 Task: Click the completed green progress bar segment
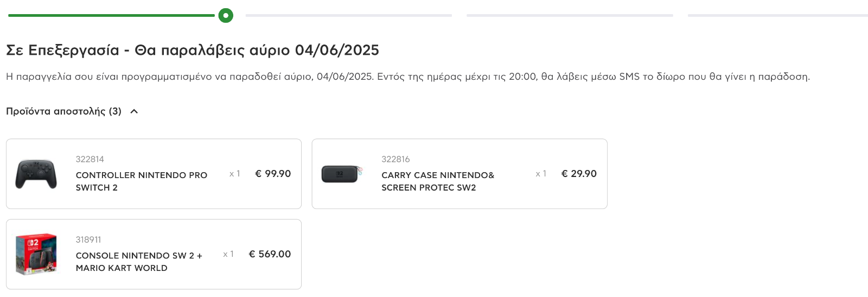pos(111,15)
